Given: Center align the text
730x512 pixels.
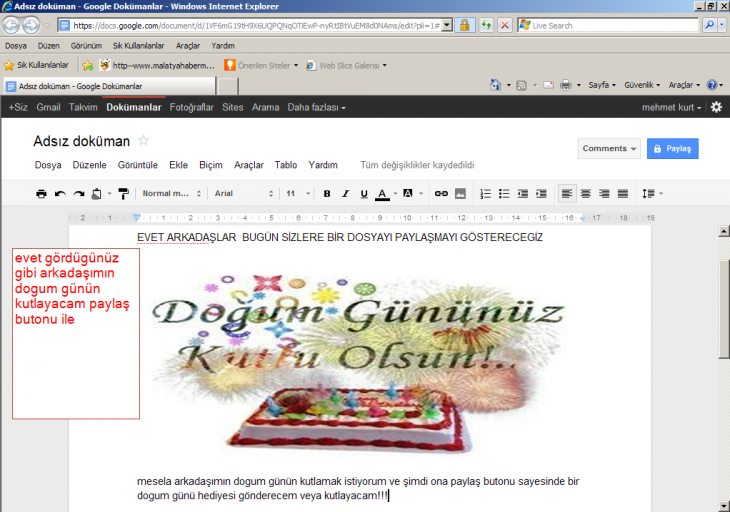Looking at the screenshot, I should pos(586,194).
